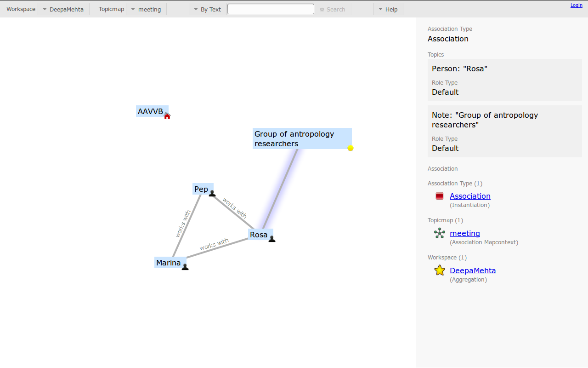588x368 pixels.
Task: Select the Rosa topic label
Action: 259,235
